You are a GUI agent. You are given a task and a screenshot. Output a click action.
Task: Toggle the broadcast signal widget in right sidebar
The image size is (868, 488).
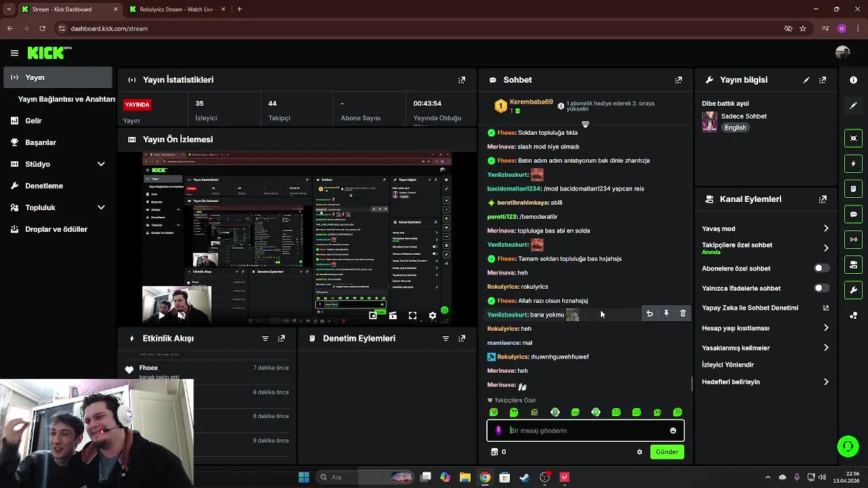click(x=853, y=239)
